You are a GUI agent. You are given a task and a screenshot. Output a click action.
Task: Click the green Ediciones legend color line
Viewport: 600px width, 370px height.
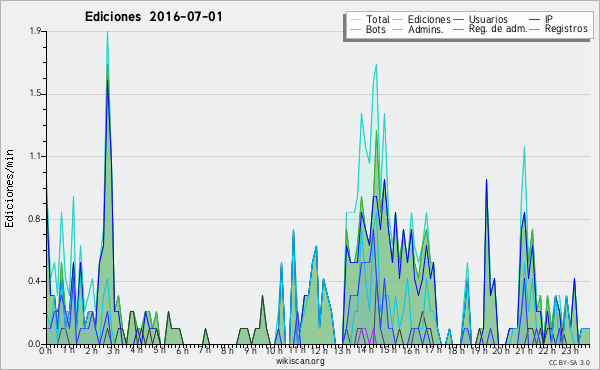click(x=398, y=20)
